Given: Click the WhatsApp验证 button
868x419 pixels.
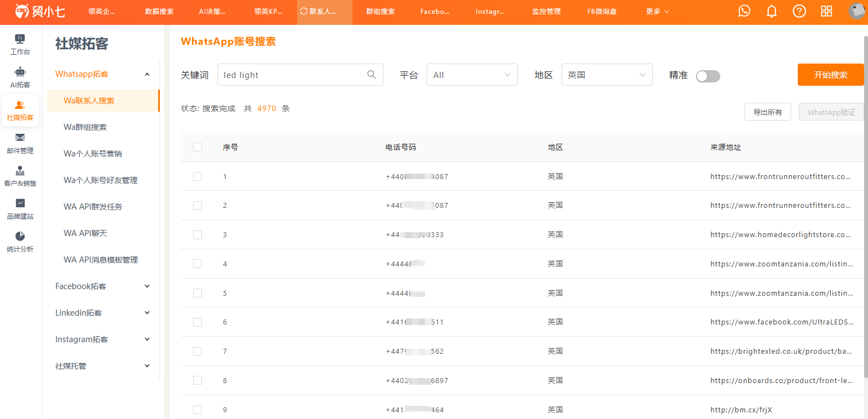Looking at the screenshot, I should (831, 112).
